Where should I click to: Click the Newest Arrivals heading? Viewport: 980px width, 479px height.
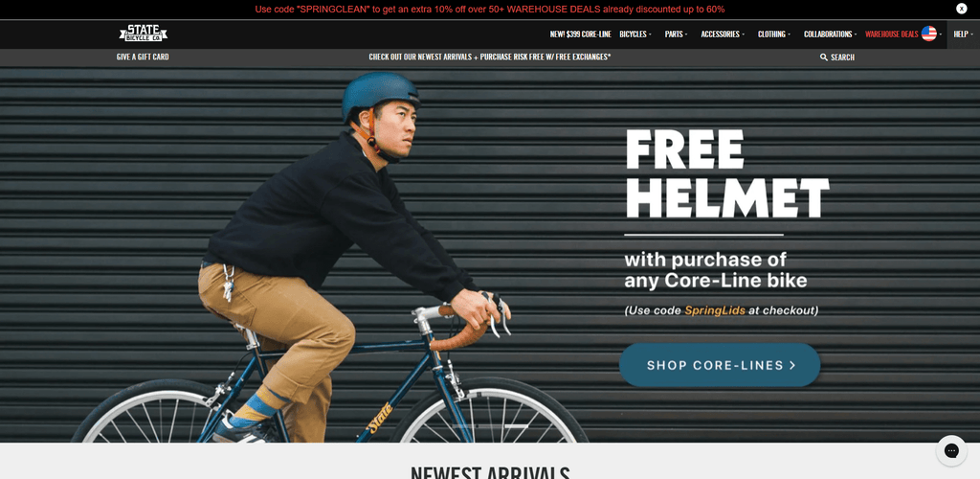coord(490,471)
